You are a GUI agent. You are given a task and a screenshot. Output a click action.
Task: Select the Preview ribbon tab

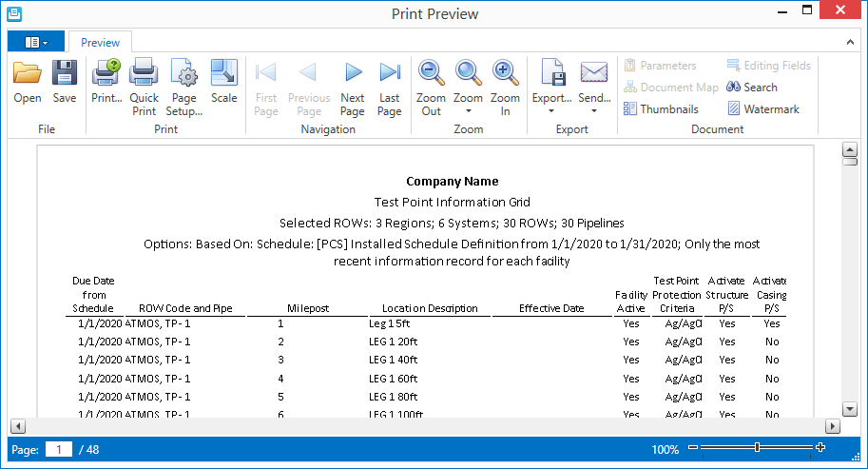[x=100, y=42]
